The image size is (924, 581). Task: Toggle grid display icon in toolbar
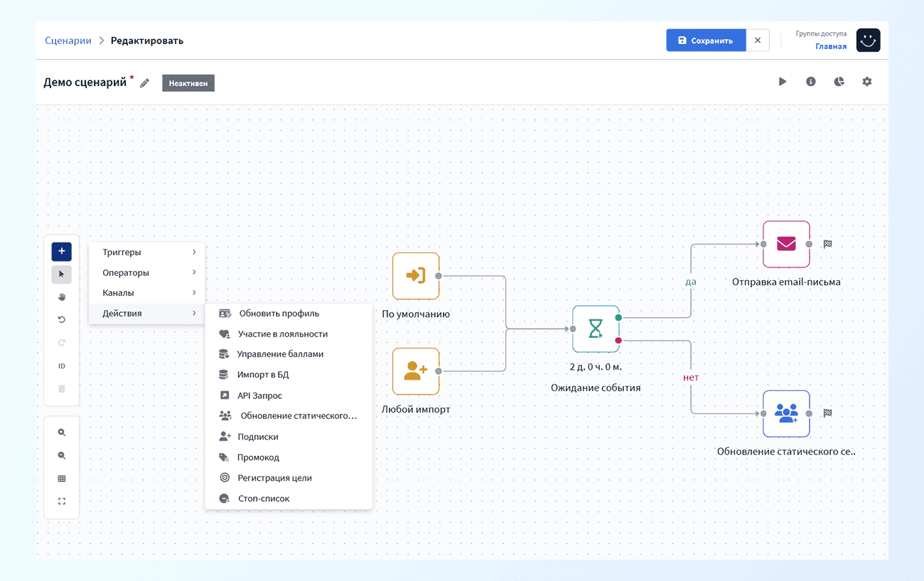click(61, 479)
